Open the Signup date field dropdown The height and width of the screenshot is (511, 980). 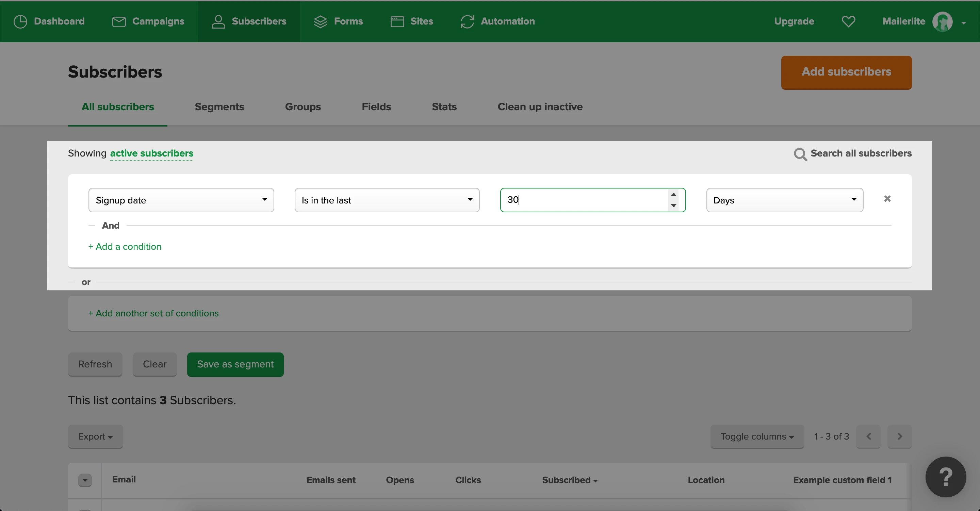[181, 200]
